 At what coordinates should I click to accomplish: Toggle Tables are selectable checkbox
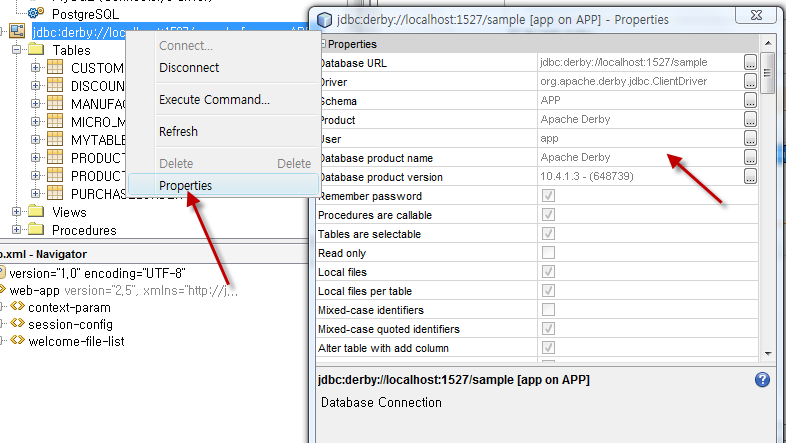coord(548,234)
